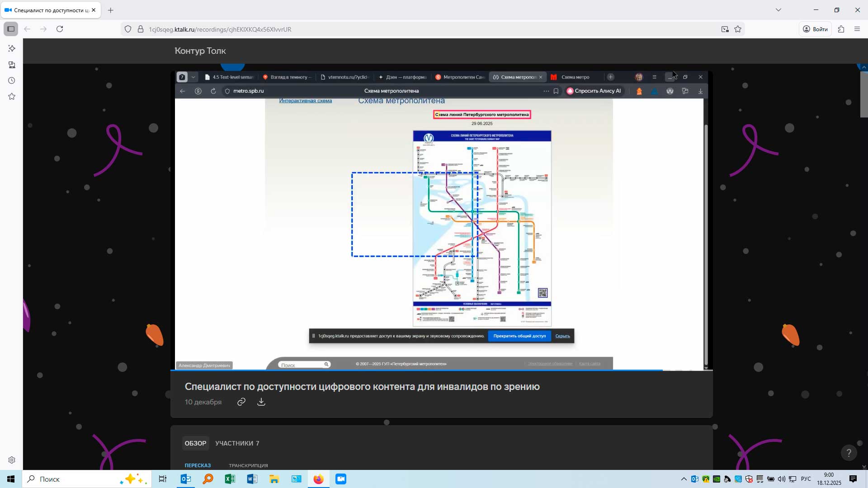The image size is (868, 488).
Task: Open synced tabs icon in sidebar
Action: [x=12, y=65]
